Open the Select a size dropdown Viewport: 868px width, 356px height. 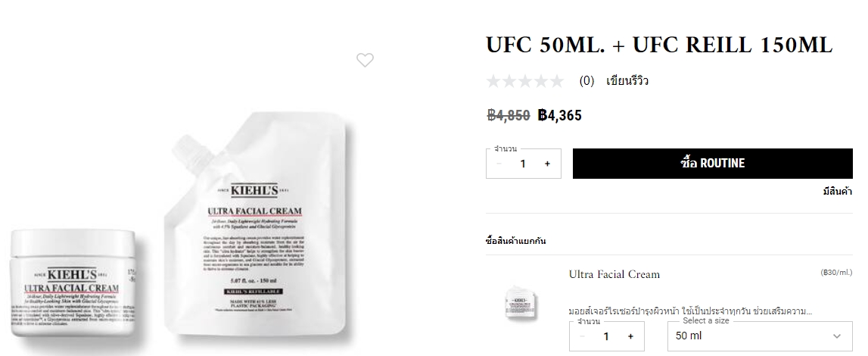(760, 336)
